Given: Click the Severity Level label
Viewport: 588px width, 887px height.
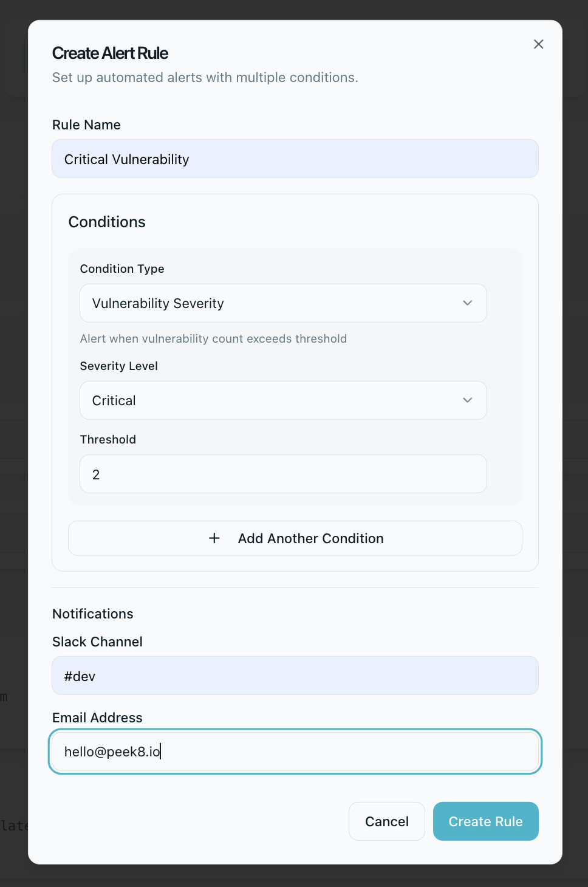Looking at the screenshot, I should (119, 366).
